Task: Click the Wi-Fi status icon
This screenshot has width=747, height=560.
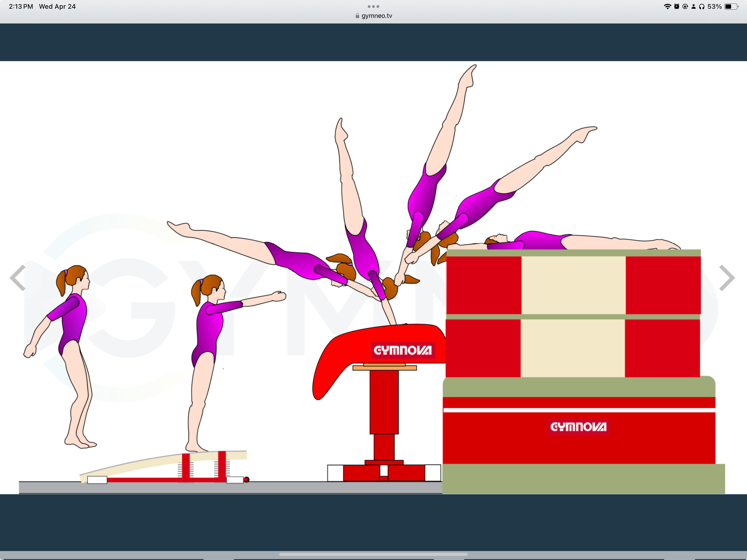Action: click(668, 6)
